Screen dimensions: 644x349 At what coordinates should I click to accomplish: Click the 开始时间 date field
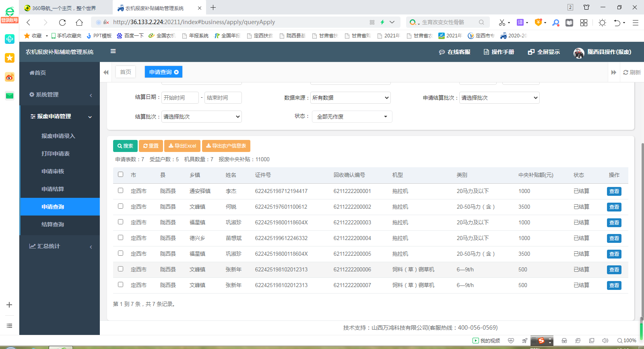click(180, 98)
